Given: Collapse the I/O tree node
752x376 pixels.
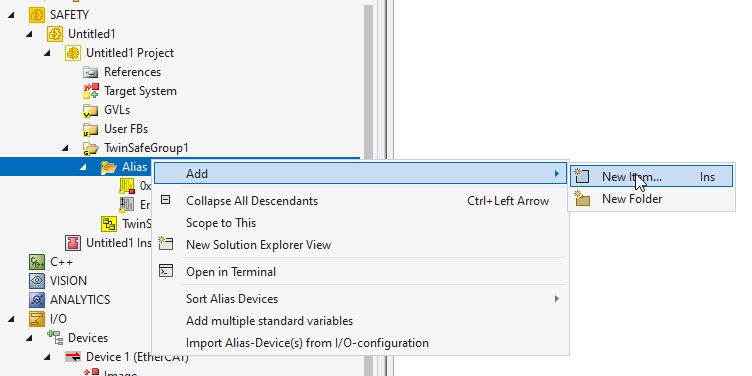Looking at the screenshot, I should point(11,319).
